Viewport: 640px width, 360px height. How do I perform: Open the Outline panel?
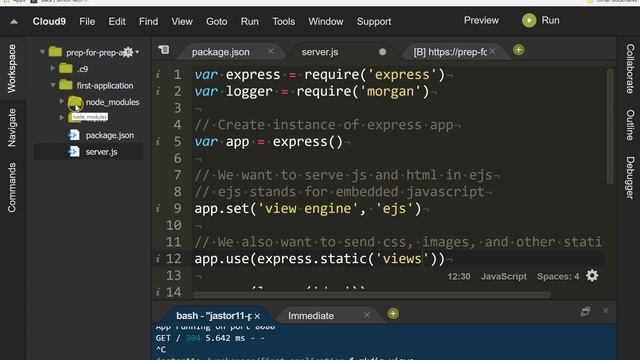tap(630, 124)
